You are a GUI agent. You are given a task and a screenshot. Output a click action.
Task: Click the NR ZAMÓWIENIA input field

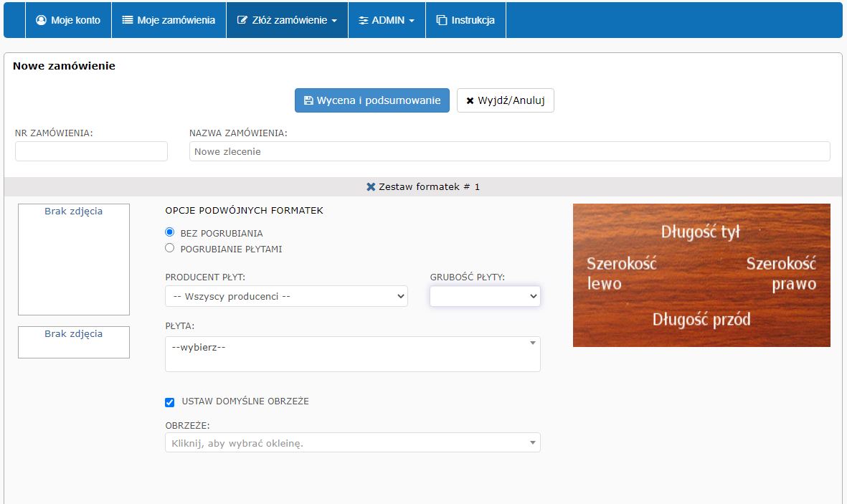point(91,151)
